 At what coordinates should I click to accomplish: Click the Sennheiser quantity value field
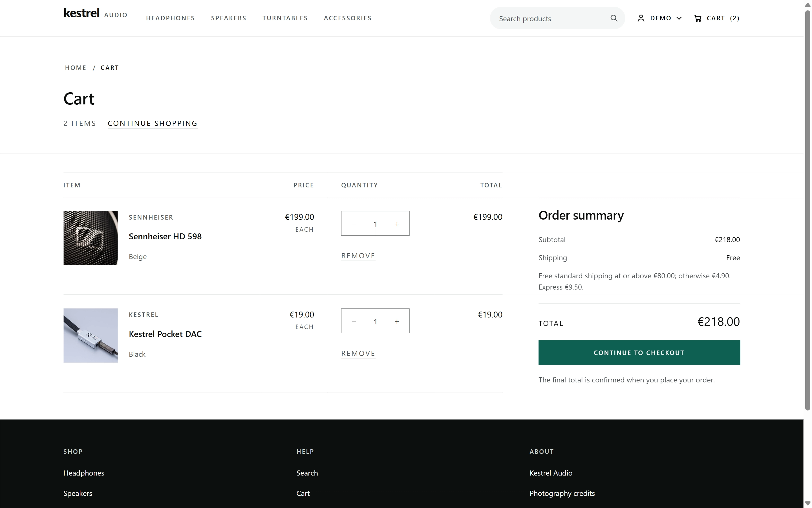pyautogui.click(x=375, y=224)
